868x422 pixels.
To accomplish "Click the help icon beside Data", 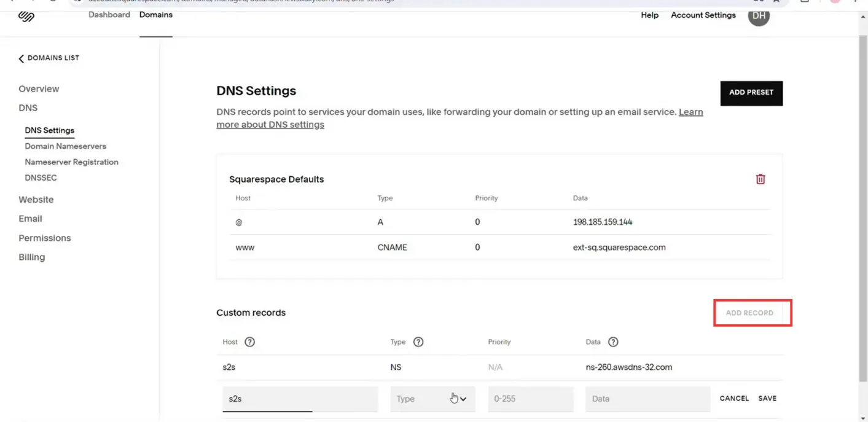I will click(613, 342).
